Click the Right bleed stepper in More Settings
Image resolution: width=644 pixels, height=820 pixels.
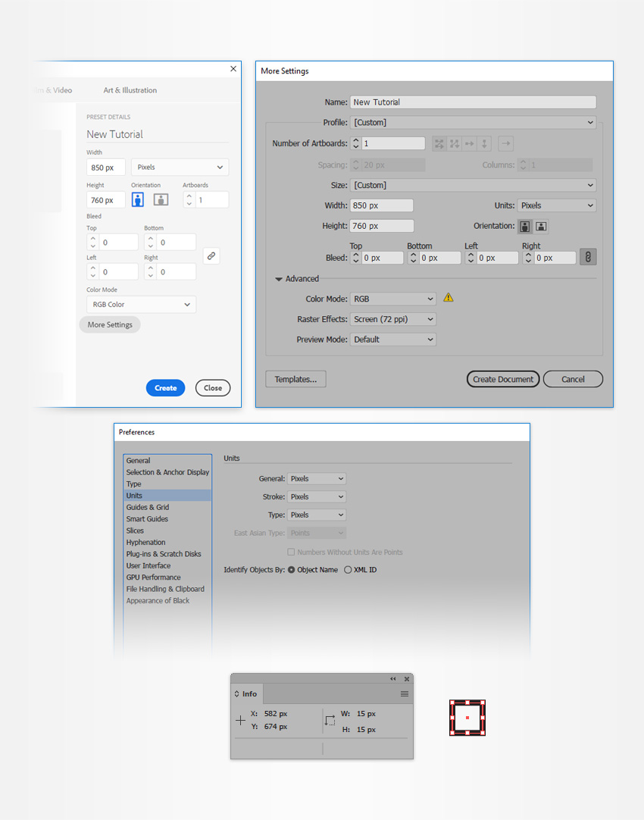click(x=529, y=258)
